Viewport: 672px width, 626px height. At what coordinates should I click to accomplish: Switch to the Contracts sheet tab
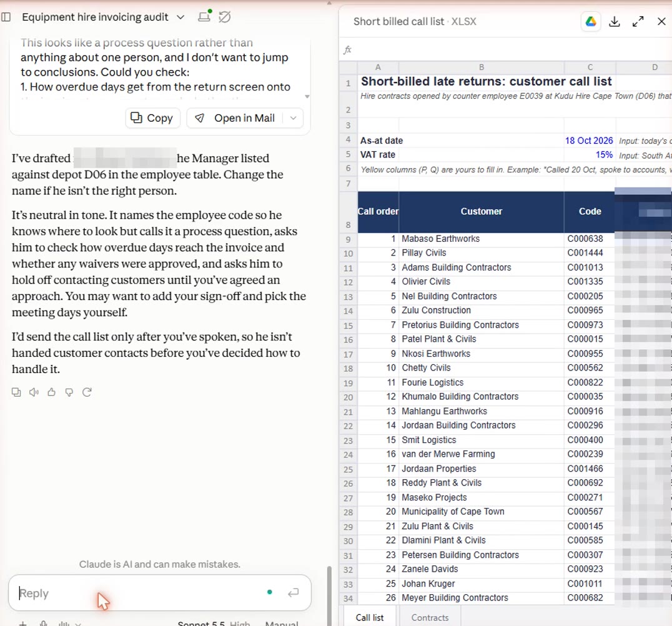click(430, 617)
